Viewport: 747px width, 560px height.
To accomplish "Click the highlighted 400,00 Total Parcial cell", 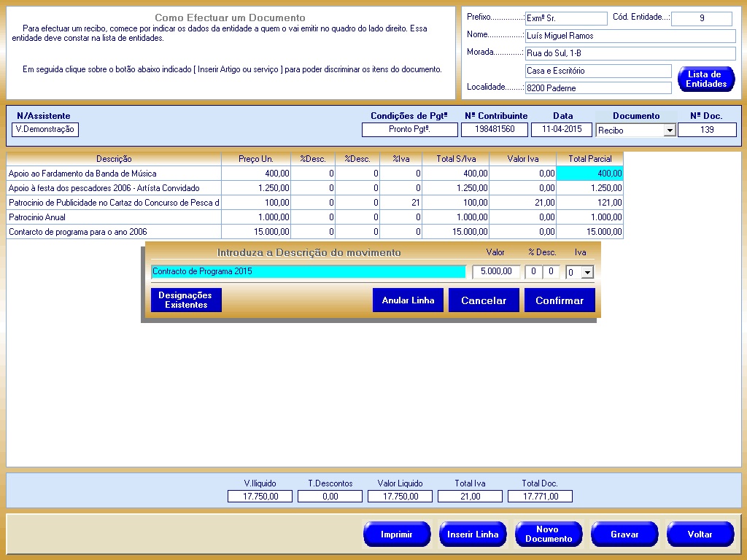I will [589, 174].
